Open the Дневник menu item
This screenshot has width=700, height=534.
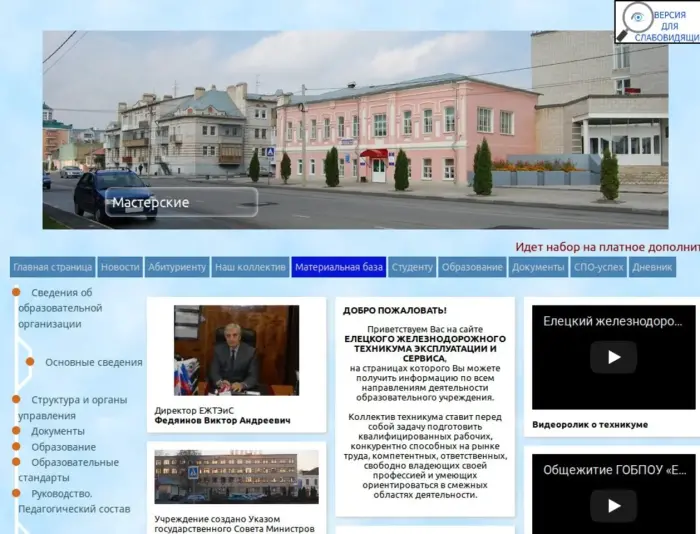point(652,267)
